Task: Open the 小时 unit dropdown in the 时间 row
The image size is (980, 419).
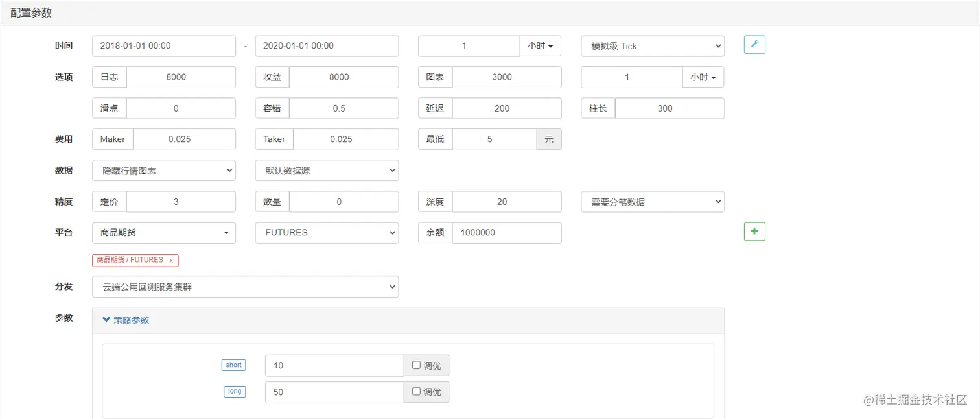Action: (x=540, y=46)
